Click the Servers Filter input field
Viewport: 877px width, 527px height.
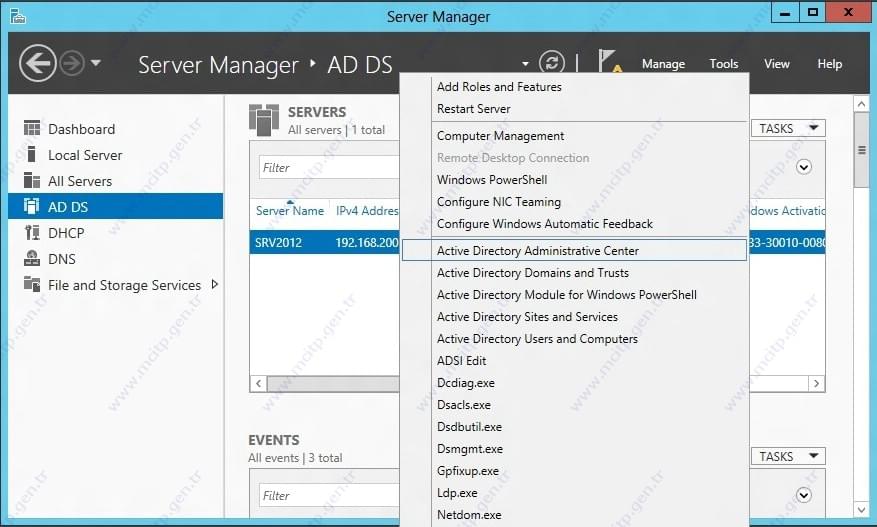click(x=329, y=167)
